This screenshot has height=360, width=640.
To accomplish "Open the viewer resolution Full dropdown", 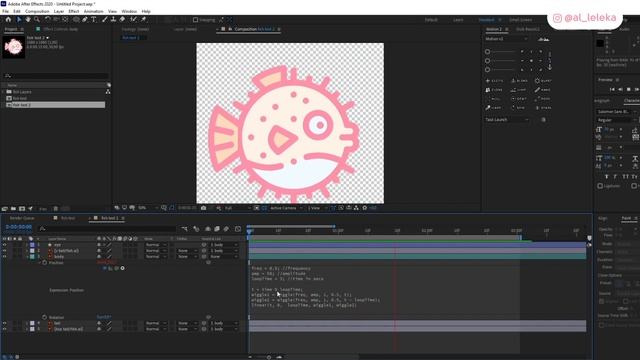I will [238, 208].
